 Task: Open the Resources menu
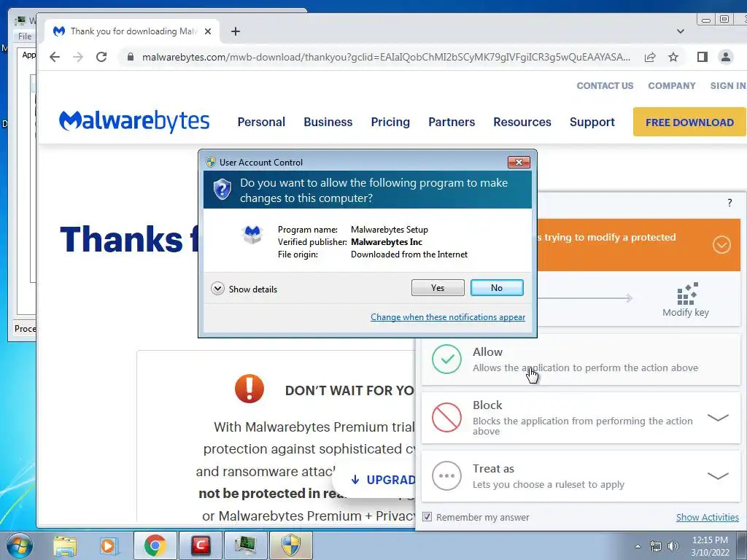[x=522, y=122]
